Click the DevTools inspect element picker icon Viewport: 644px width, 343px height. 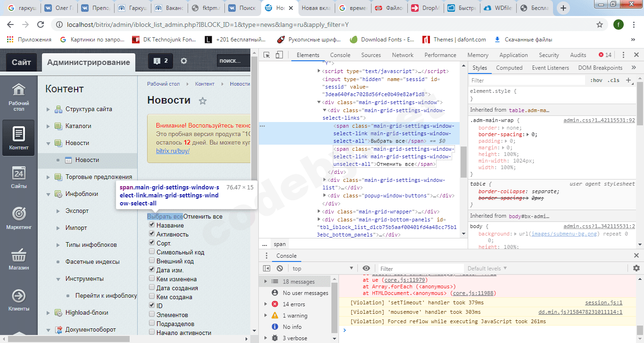point(267,55)
